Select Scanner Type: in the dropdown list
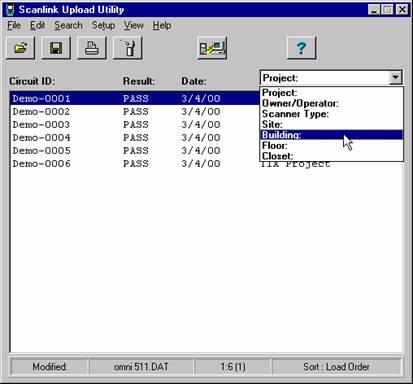This screenshot has height=384, width=413. [331, 114]
